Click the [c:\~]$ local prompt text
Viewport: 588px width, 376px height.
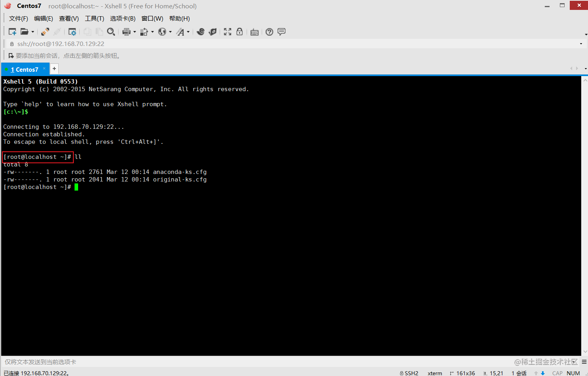point(16,112)
